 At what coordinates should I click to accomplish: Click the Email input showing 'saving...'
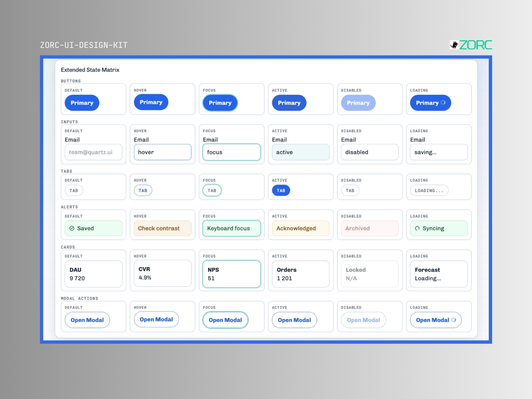[x=439, y=152]
